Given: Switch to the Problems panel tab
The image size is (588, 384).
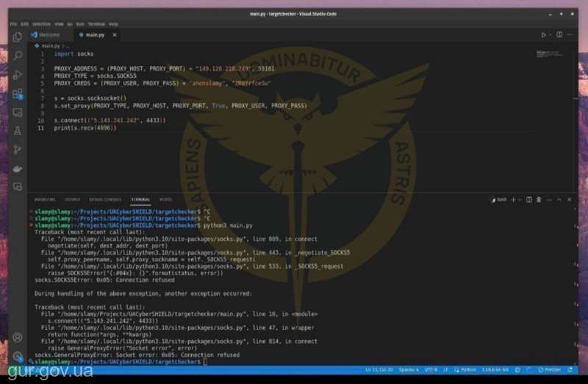Looking at the screenshot, I should click(45, 199).
